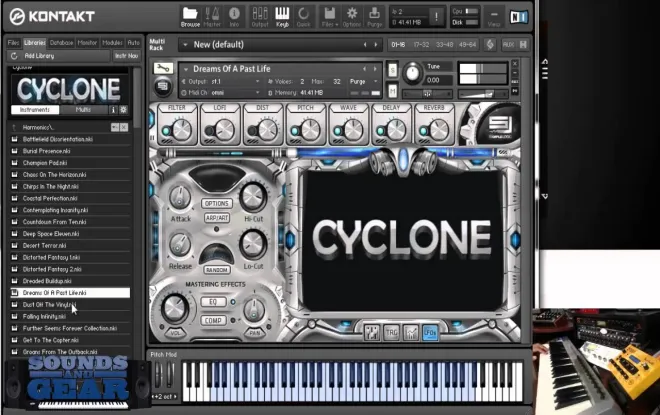Viewport: 660px width, 415px height.
Task: Click the panic exclamation button
Action: pyautogui.click(x=436, y=17)
